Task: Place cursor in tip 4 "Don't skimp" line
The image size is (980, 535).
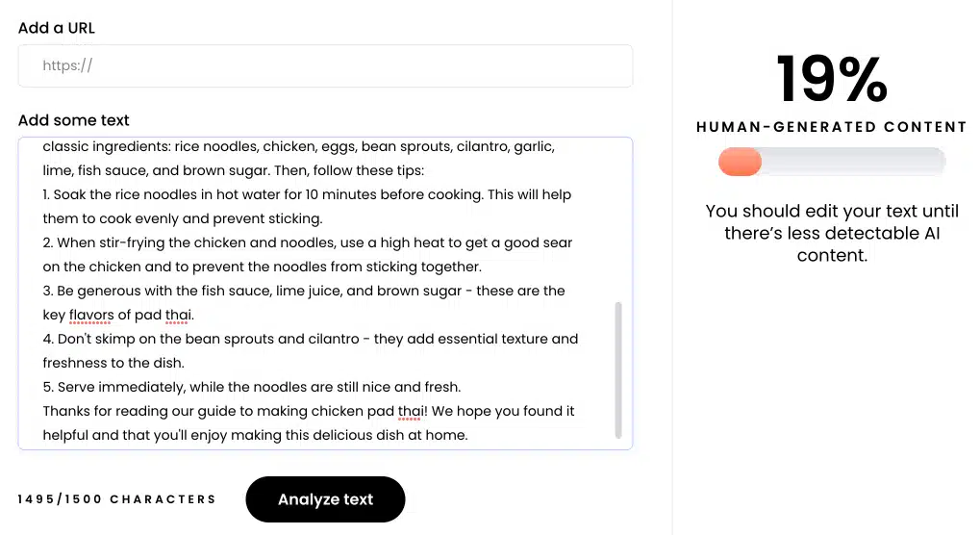Action: [x=310, y=351]
